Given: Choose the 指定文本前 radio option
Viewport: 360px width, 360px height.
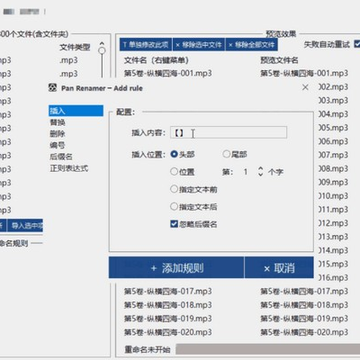Looking at the screenshot, I should pyautogui.click(x=194, y=189).
